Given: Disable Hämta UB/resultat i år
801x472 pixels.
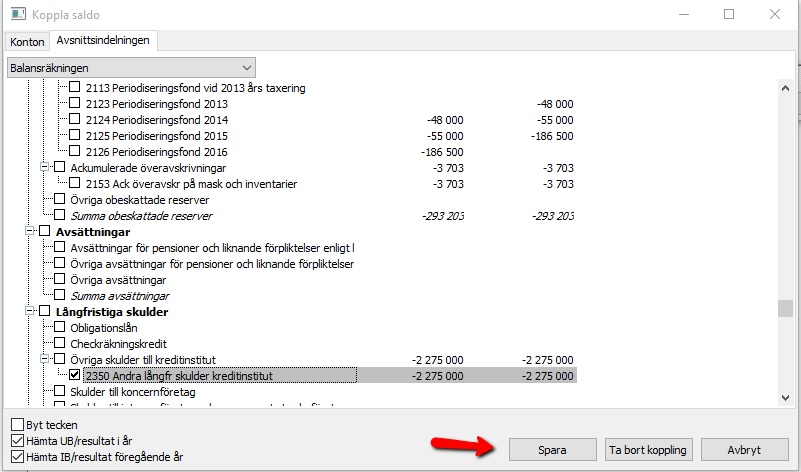Looking at the screenshot, I should [17, 440].
